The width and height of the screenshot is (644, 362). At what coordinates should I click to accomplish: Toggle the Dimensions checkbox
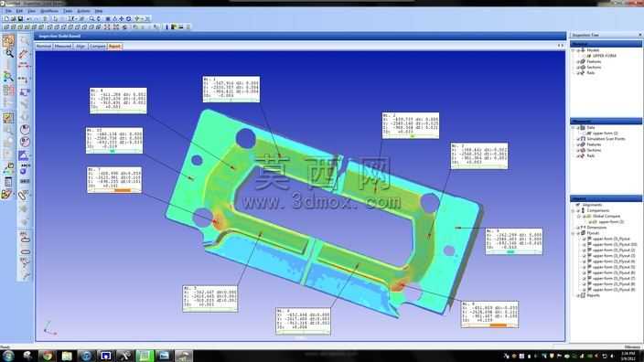tap(578, 228)
